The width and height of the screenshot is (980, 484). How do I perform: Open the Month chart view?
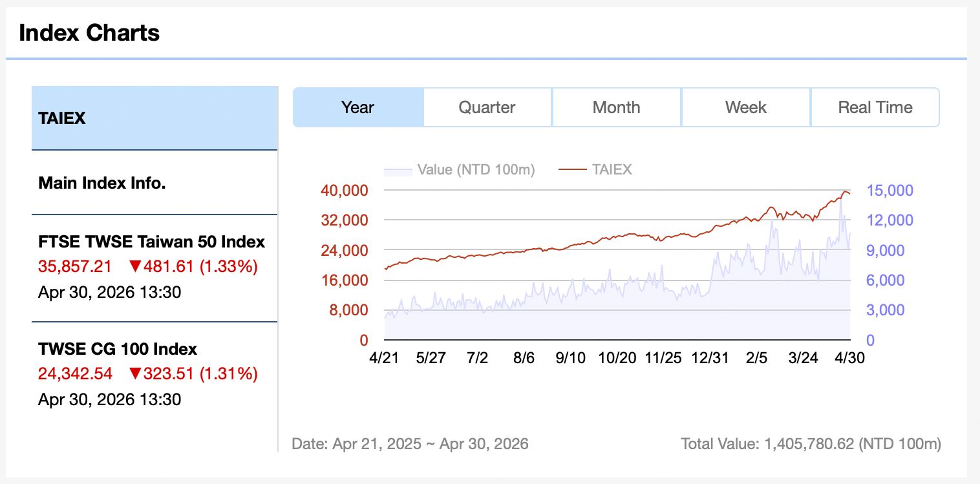[616, 107]
